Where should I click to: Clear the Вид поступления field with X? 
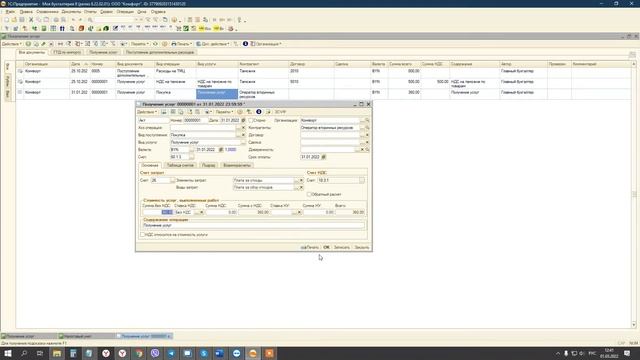243,135
